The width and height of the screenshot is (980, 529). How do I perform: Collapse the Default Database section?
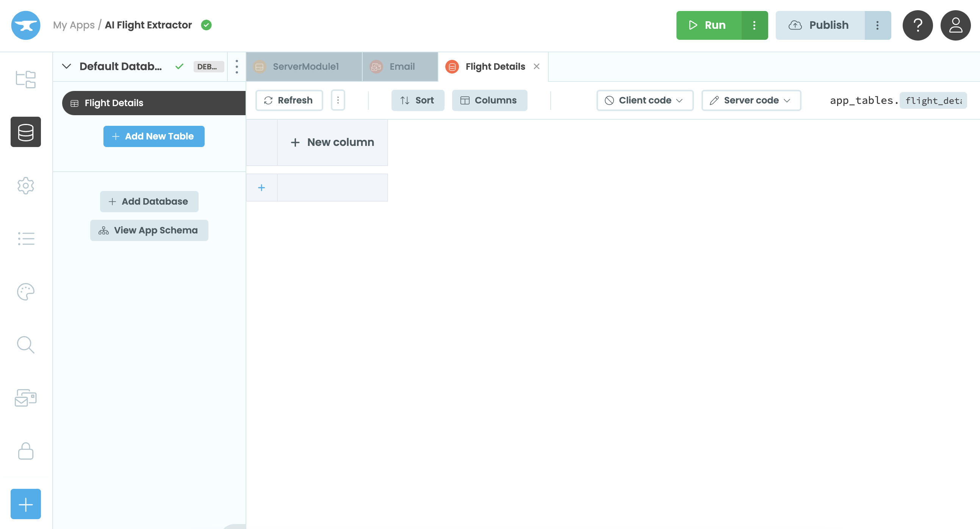click(x=67, y=66)
